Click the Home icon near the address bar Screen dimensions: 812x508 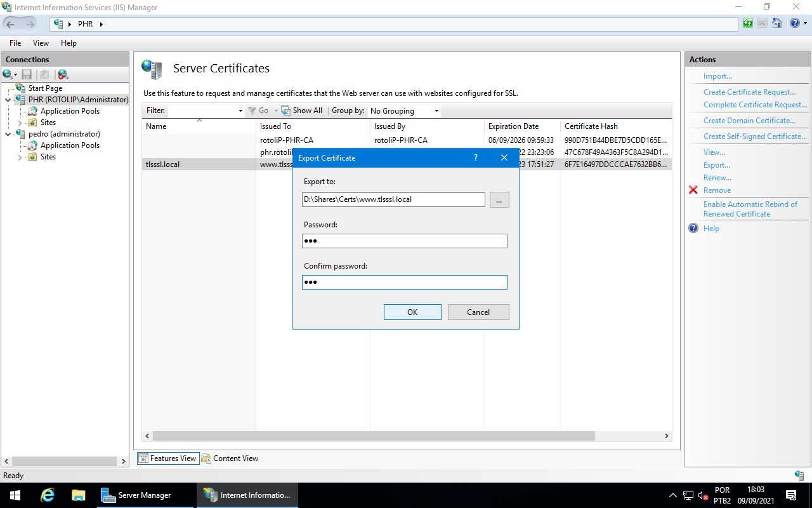(x=776, y=23)
